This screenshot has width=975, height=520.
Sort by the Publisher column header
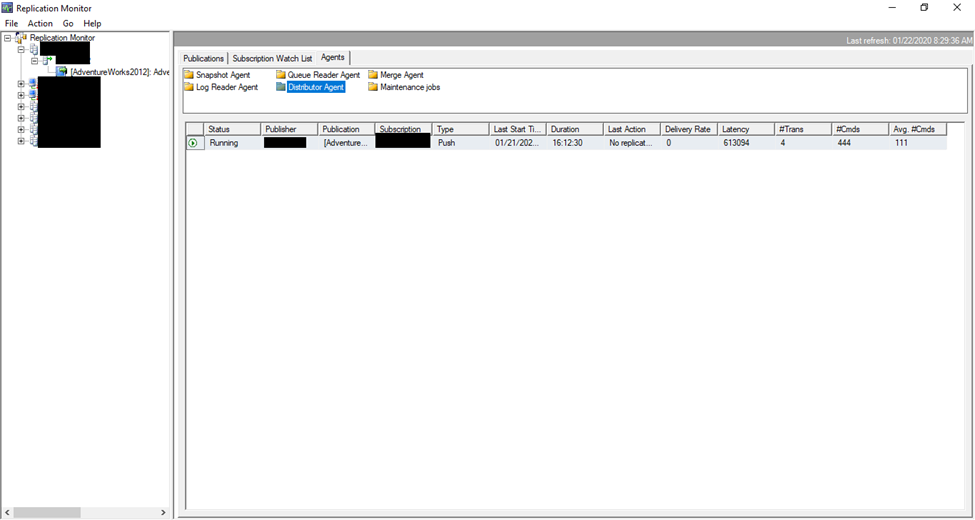click(x=289, y=129)
